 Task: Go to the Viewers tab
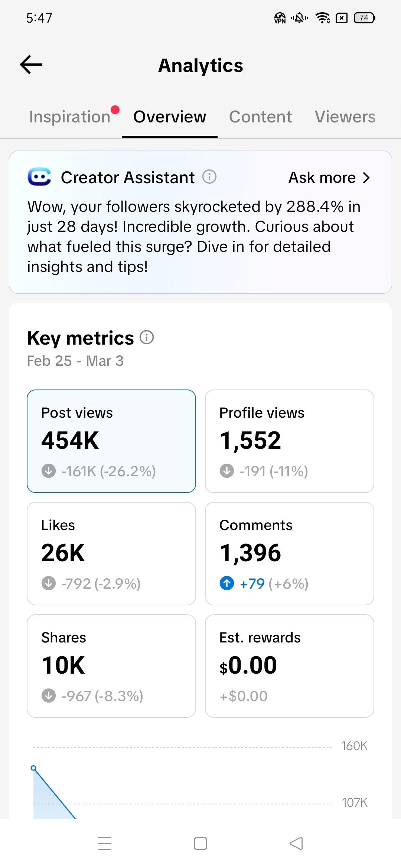click(x=345, y=117)
